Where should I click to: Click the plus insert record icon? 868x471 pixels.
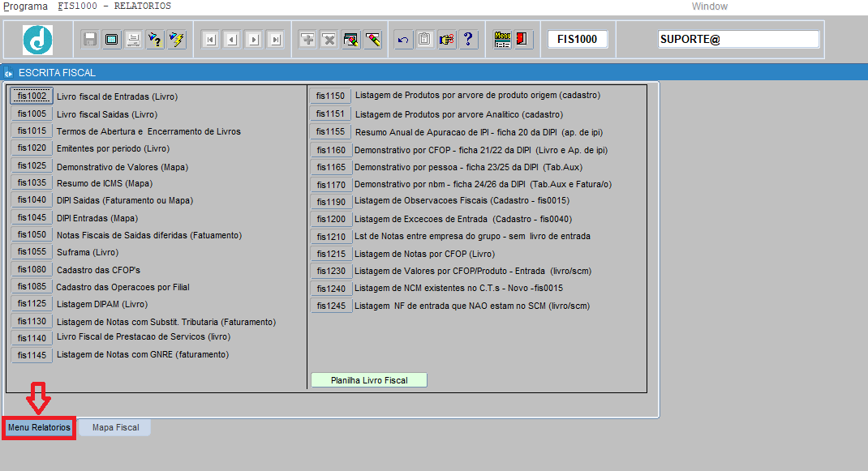pos(307,39)
